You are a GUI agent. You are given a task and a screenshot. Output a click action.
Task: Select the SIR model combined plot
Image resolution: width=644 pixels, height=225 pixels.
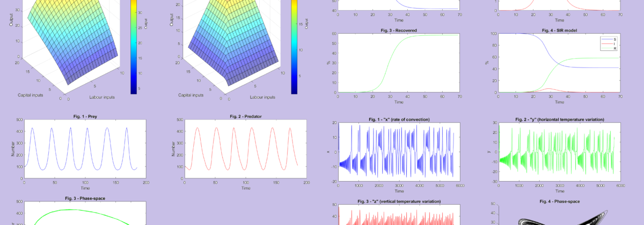click(x=560, y=63)
